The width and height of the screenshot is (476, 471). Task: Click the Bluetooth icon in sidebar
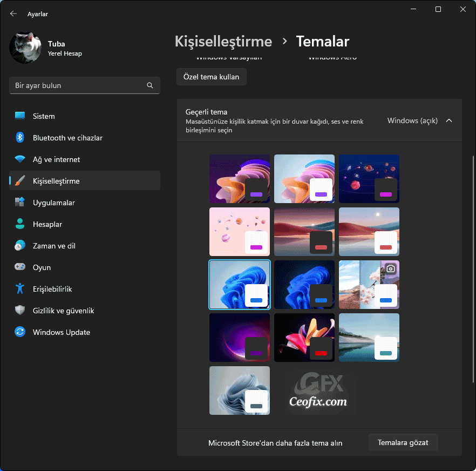20,138
